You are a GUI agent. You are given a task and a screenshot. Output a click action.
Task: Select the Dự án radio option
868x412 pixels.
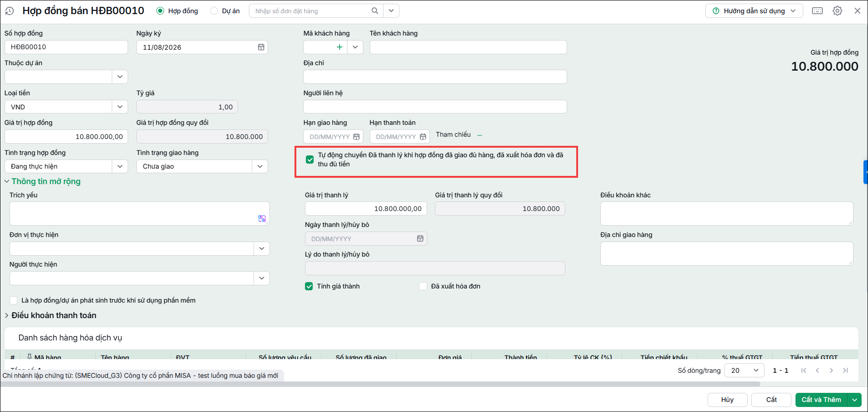click(x=214, y=11)
